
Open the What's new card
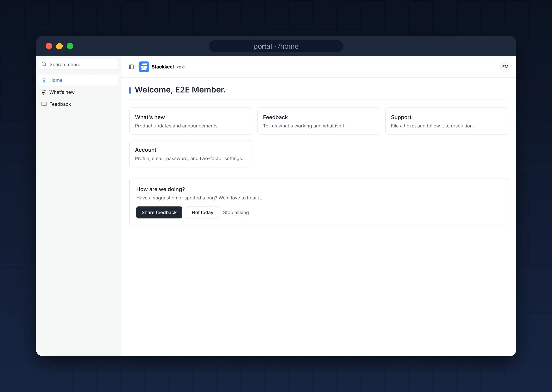pos(191,121)
